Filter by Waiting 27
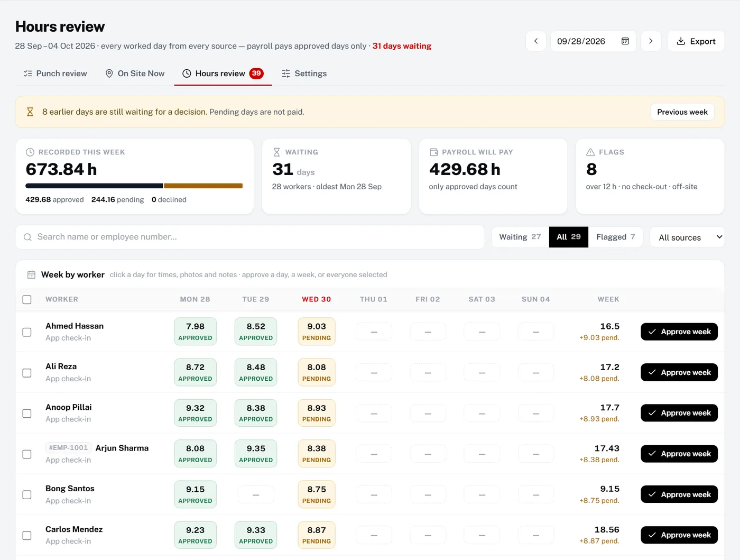Image resolution: width=740 pixels, height=560 pixels. (520, 237)
